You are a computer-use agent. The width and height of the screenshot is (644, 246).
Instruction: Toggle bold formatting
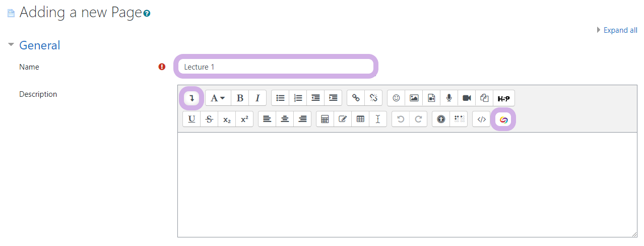point(240,98)
